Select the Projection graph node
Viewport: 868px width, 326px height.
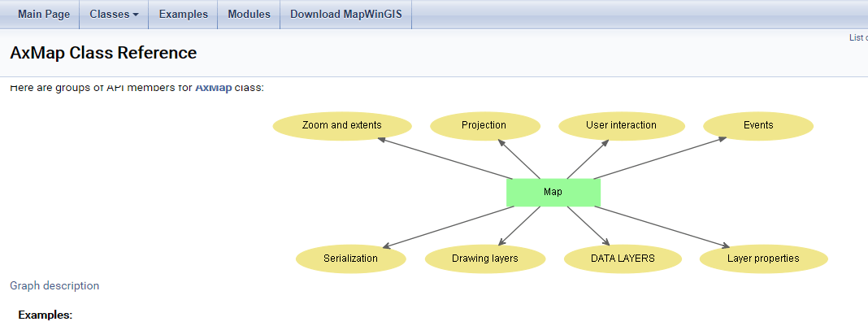(485, 126)
